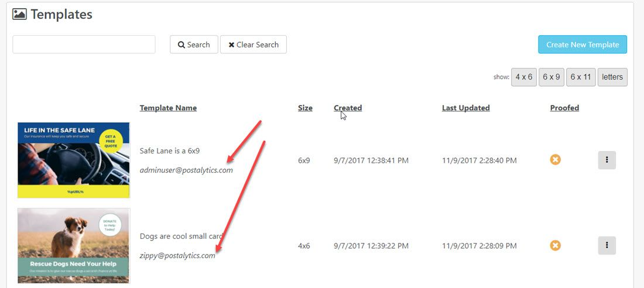Image resolution: width=644 pixels, height=288 pixels.
Task: Click last updated 11/9/2017 2:28:40 PM
Action: tap(479, 160)
